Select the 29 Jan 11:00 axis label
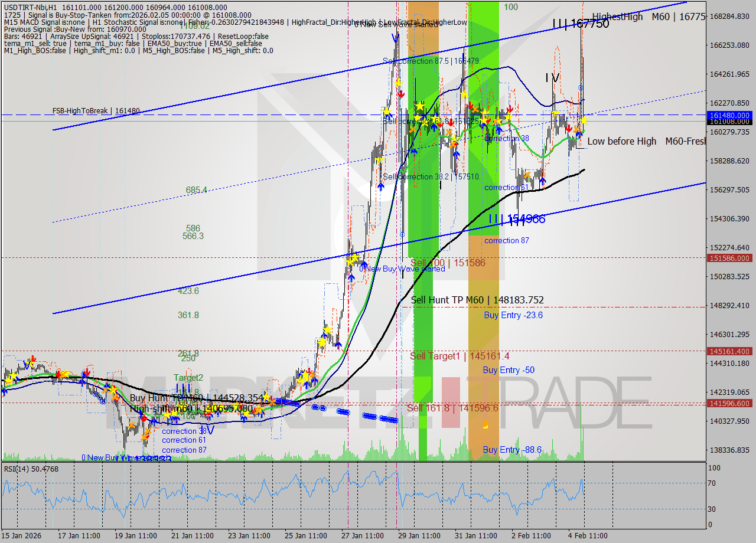756x543 pixels. click(x=420, y=534)
